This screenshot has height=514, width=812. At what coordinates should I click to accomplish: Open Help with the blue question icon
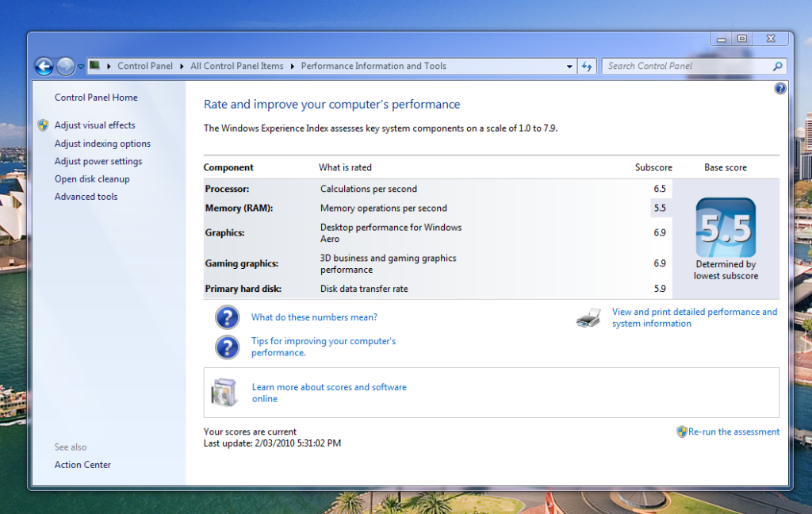tap(780, 89)
